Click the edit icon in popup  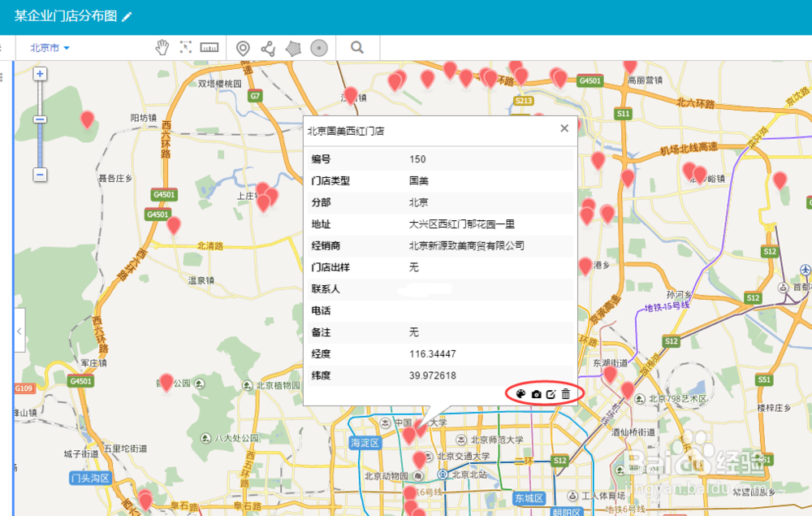point(551,394)
